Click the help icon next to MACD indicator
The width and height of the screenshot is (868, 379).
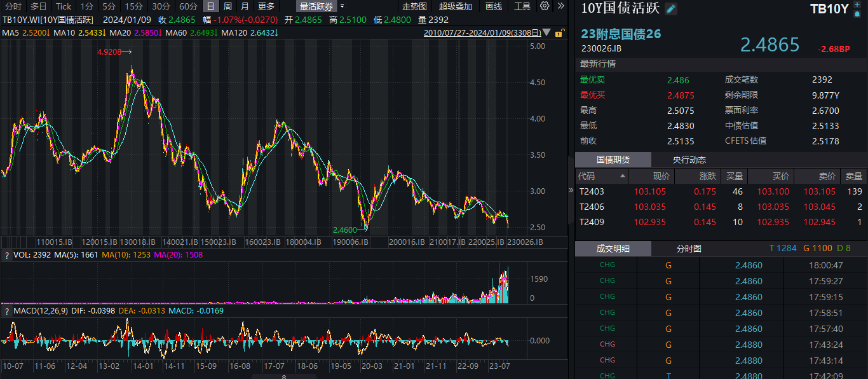pos(6,311)
